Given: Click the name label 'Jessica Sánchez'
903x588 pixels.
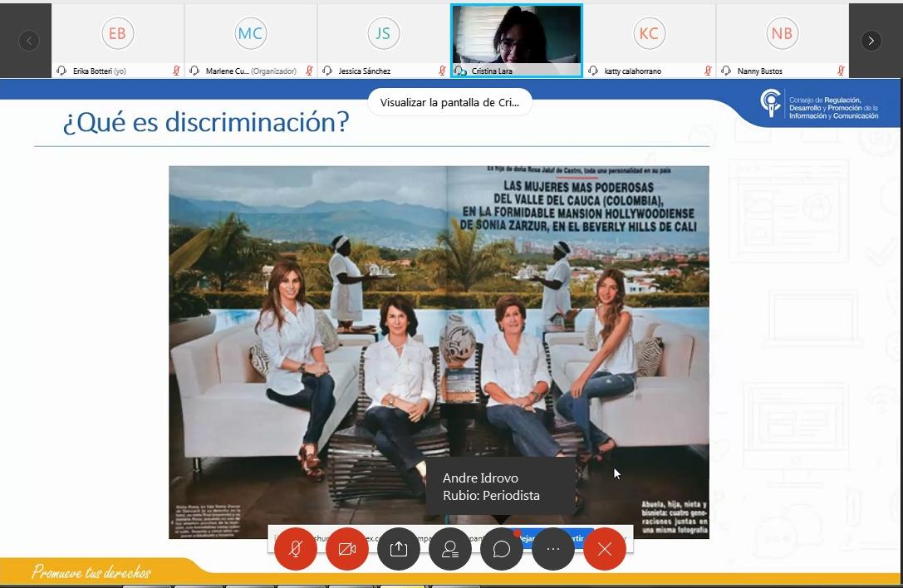Looking at the screenshot, I should (x=365, y=71).
